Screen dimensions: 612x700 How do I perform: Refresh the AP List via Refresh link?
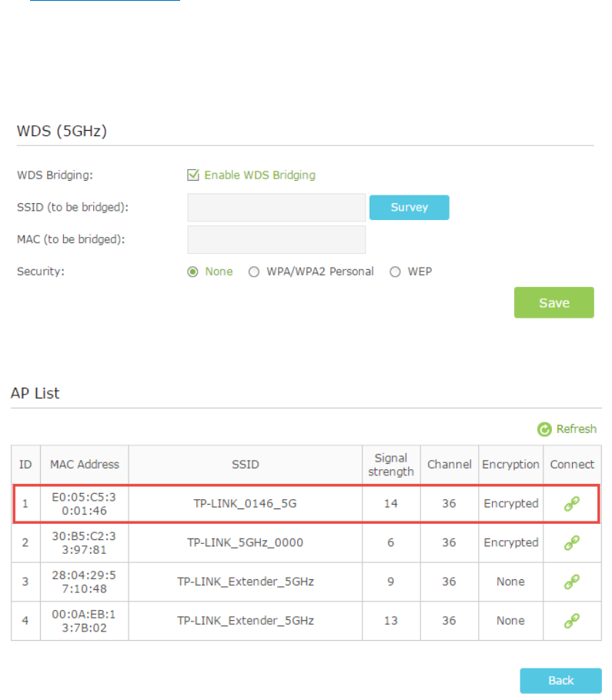(577, 429)
